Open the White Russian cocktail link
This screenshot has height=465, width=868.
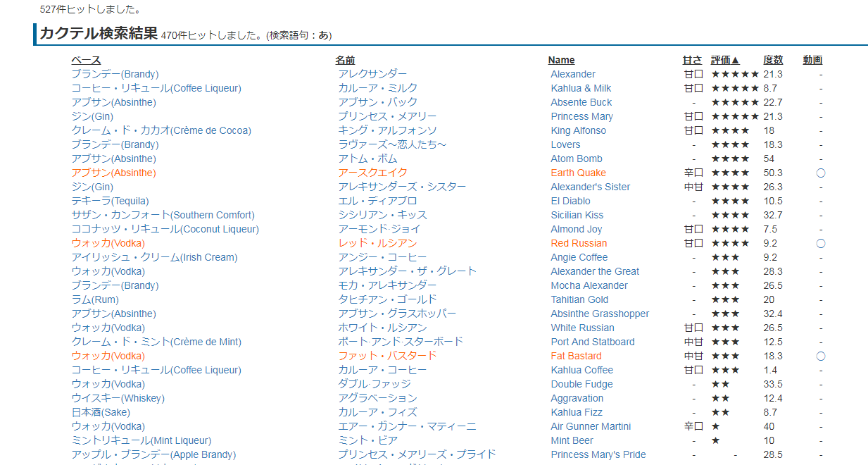click(582, 328)
